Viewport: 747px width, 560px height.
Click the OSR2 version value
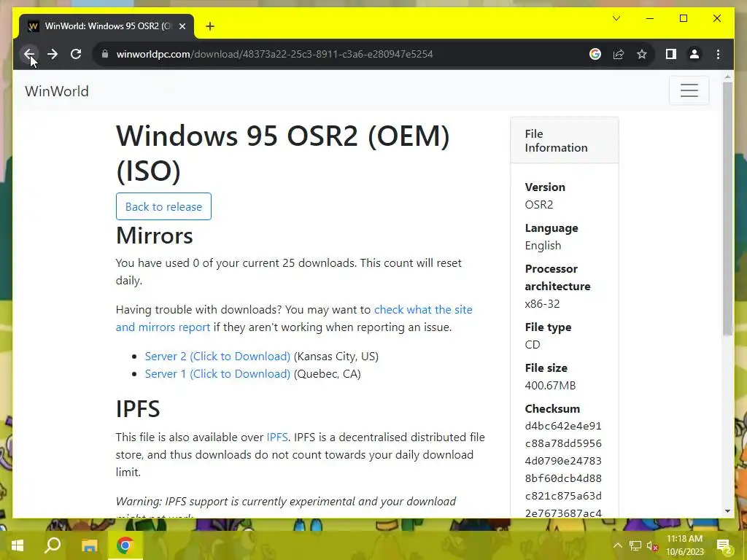(x=539, y=204)
